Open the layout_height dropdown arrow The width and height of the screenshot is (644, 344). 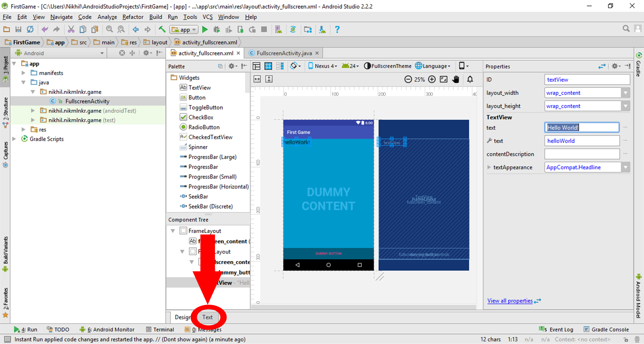pyautogui.click(x=625, y=106)
